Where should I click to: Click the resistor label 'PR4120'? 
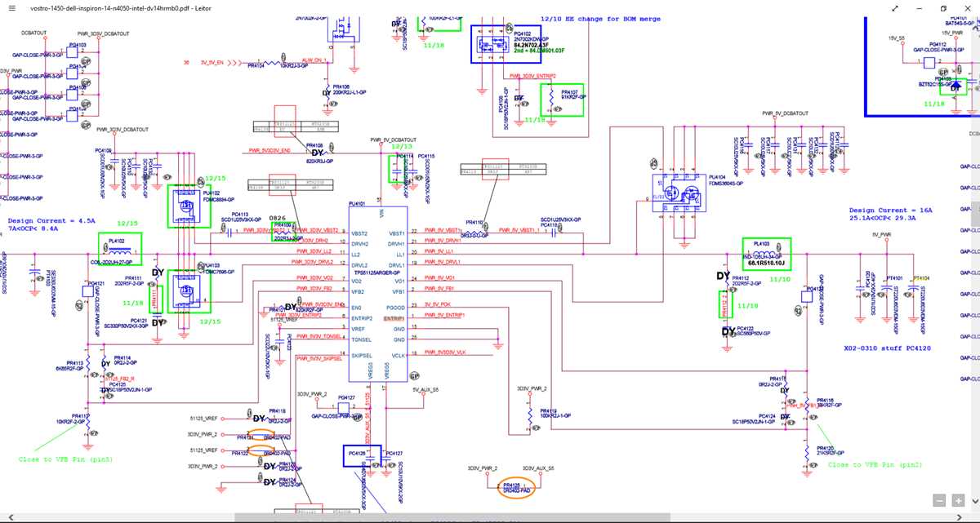coord(826,447)
